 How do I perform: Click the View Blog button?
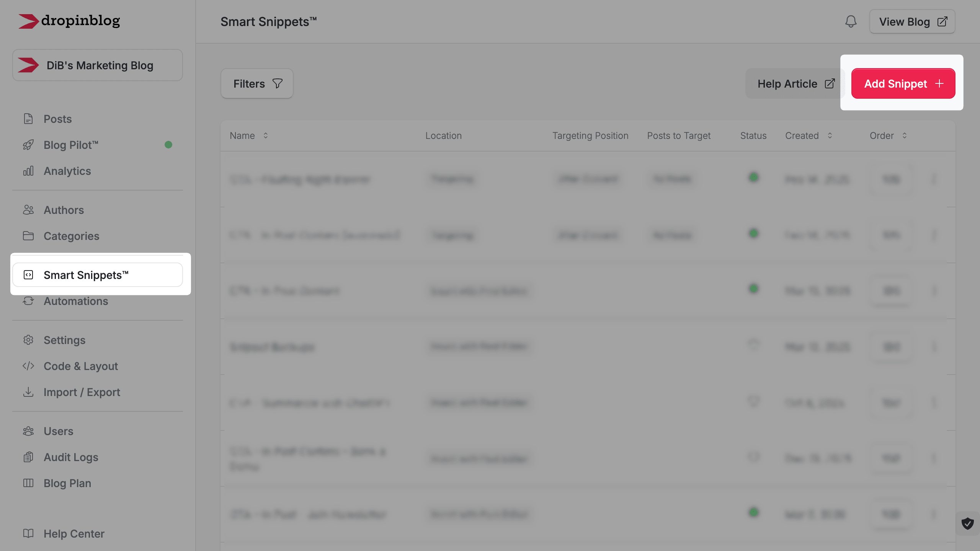click(x=912, y=21)
